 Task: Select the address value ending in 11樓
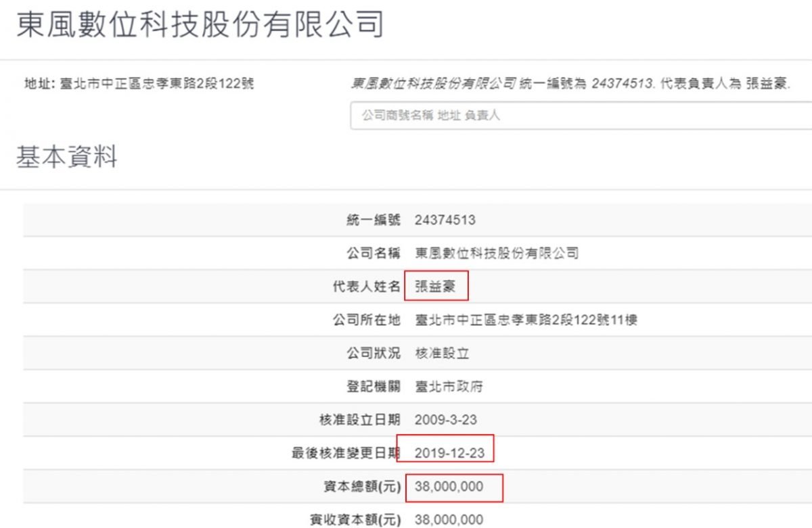coord(526,320)
